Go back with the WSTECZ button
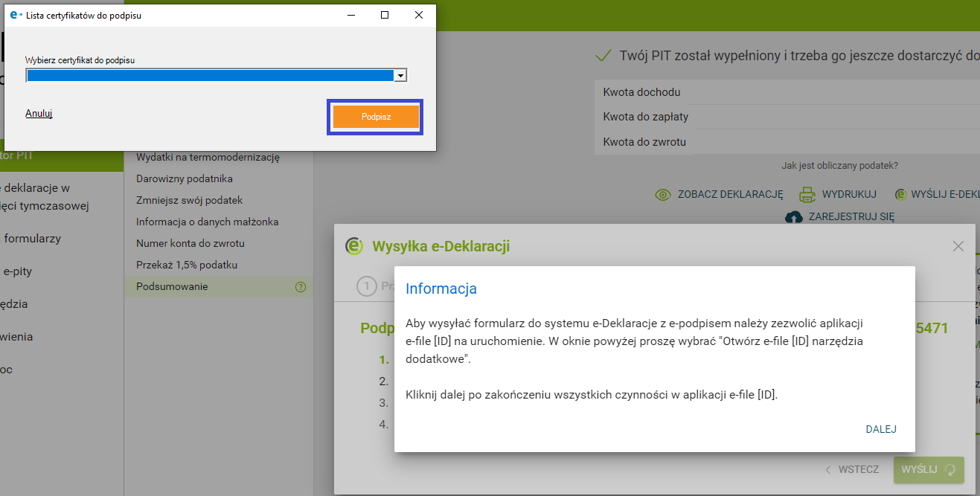 point(852,469)
